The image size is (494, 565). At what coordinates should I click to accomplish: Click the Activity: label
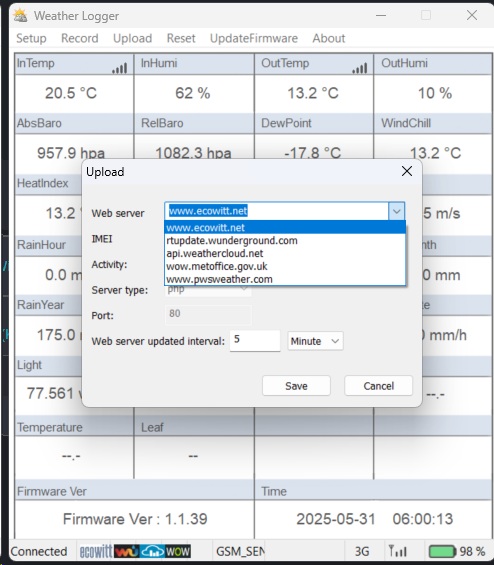coord(109,264)
